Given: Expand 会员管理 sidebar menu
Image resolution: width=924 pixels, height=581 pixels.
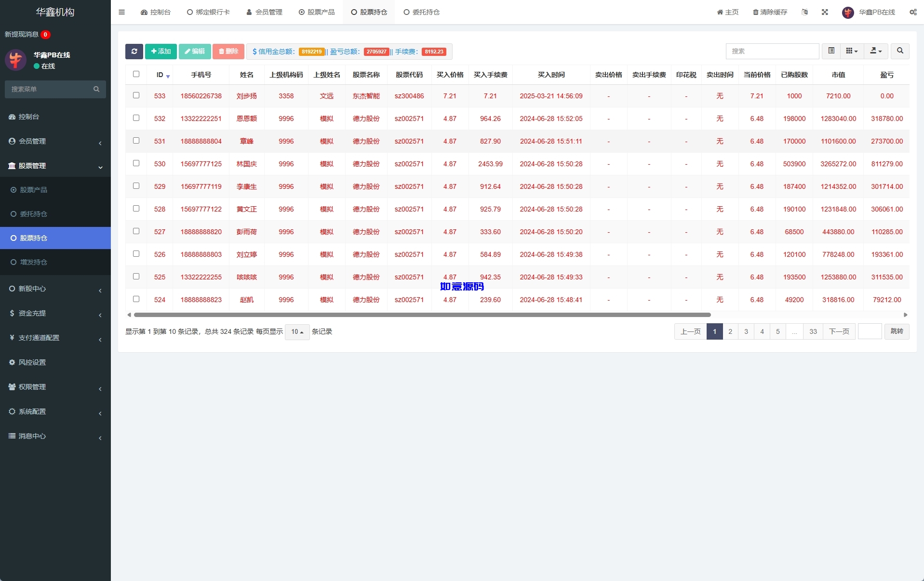Looking at the screenshot, I should click(x=55, y=141).
